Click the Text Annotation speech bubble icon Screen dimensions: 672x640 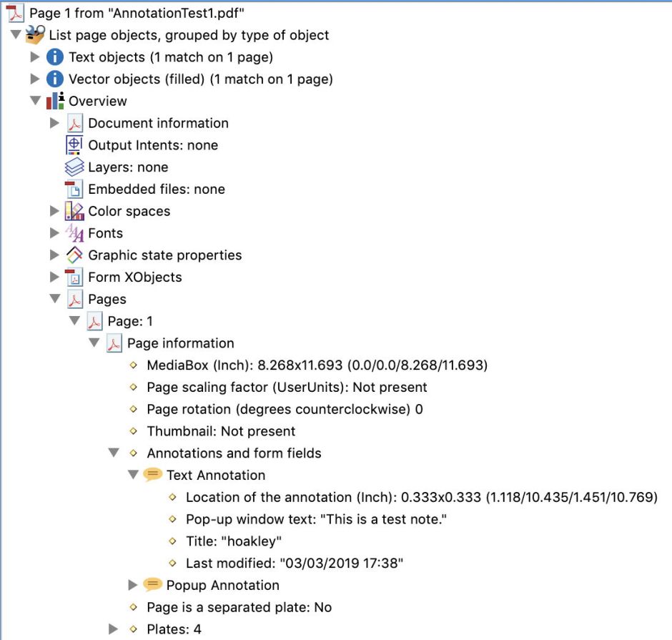(x=152, y=475)
